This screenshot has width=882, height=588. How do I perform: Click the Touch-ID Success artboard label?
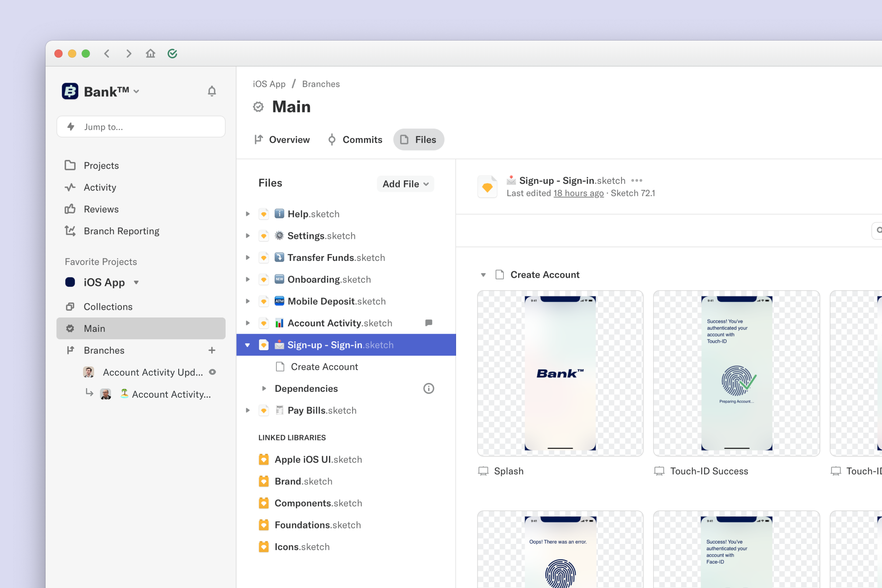pyautogui.click(x=709, y=471)
